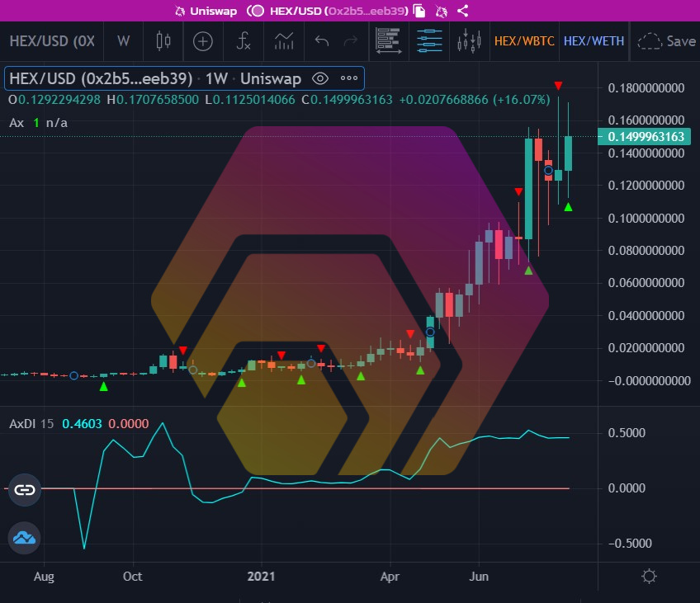
Task: Select the Ax indicator legend label
Action: [x=17, y=123]
